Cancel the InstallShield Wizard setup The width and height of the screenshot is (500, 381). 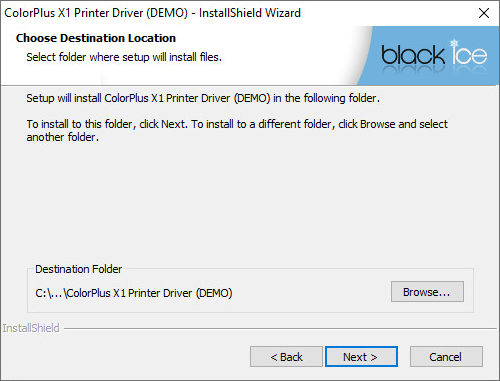[x=446, y=357]
